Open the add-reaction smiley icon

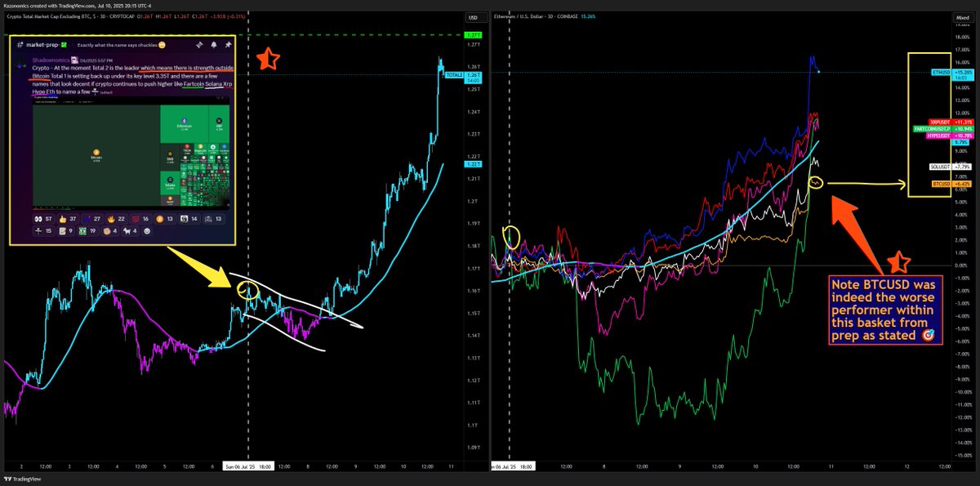coord(147,232)
